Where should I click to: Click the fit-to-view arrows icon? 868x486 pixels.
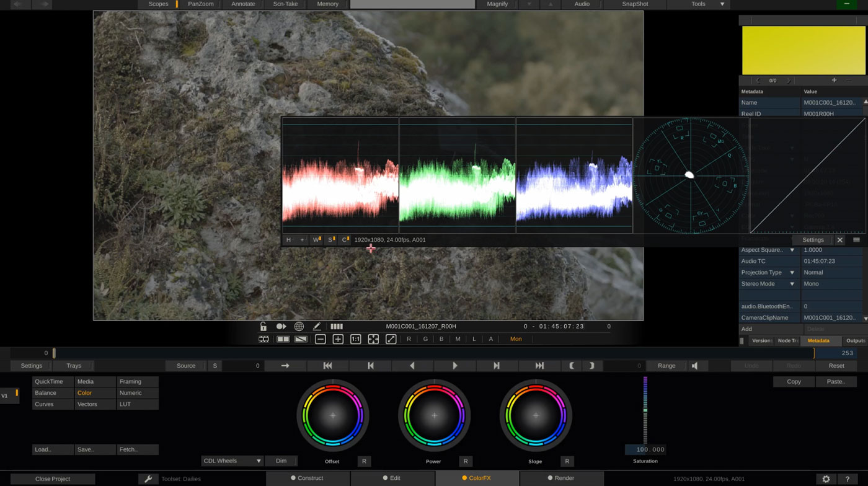click(x=373, y=339)
